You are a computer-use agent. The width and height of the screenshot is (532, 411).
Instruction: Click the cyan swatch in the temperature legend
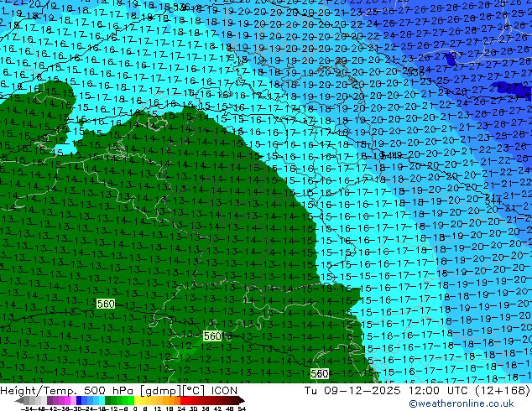pyautogui.click(x=102, y=400)
